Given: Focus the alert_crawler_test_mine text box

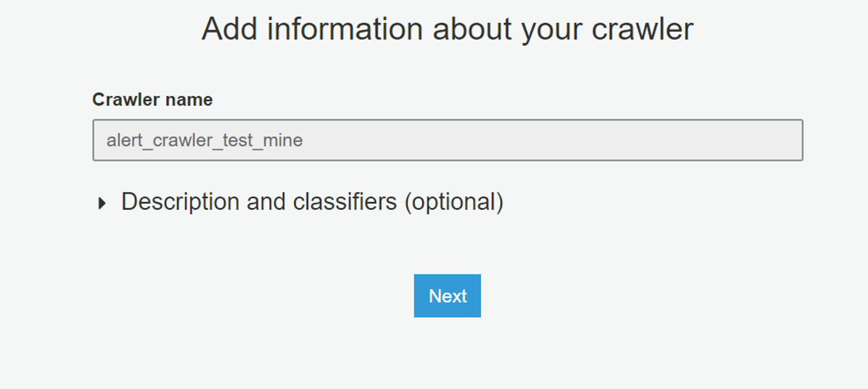Looking at the screenshot, I should [447, 140].
